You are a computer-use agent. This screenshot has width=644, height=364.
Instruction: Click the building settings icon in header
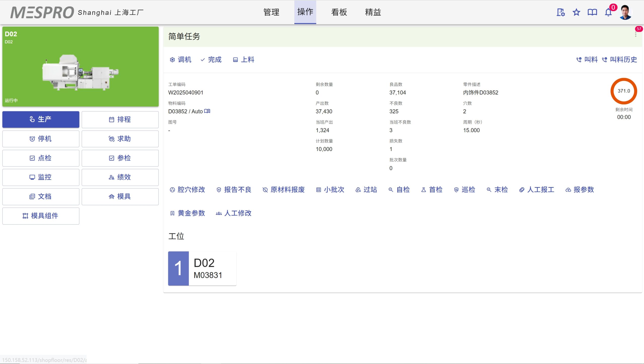560,12
